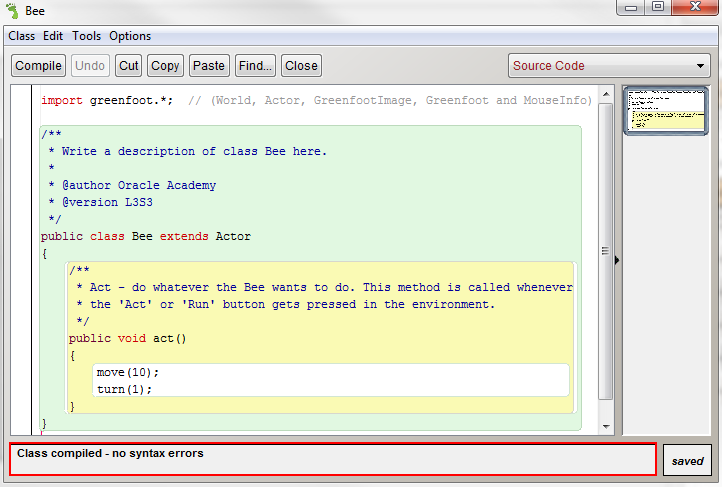
Task: Click the code overview thumbnail
Action: pyautogui.click(x=666, y=111)
